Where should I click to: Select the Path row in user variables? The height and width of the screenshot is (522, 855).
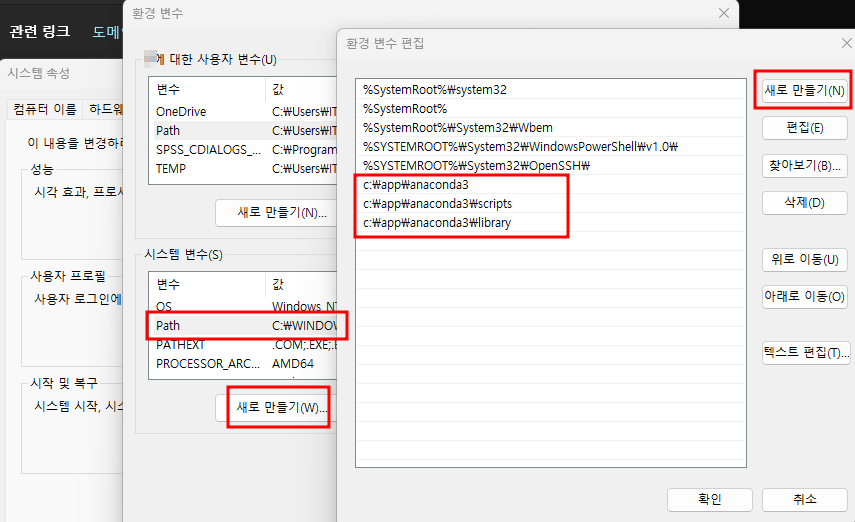pyautogui.click(x=243, y=131)
